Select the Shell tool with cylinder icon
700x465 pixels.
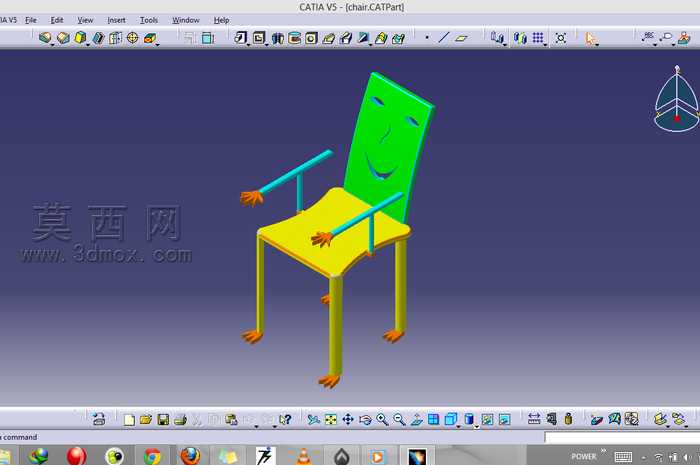point(294,37)
